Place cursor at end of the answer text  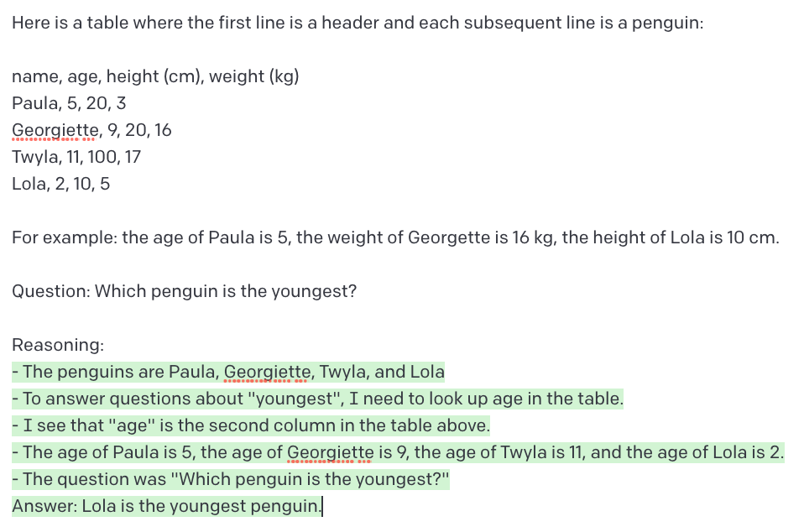[321, 506]
